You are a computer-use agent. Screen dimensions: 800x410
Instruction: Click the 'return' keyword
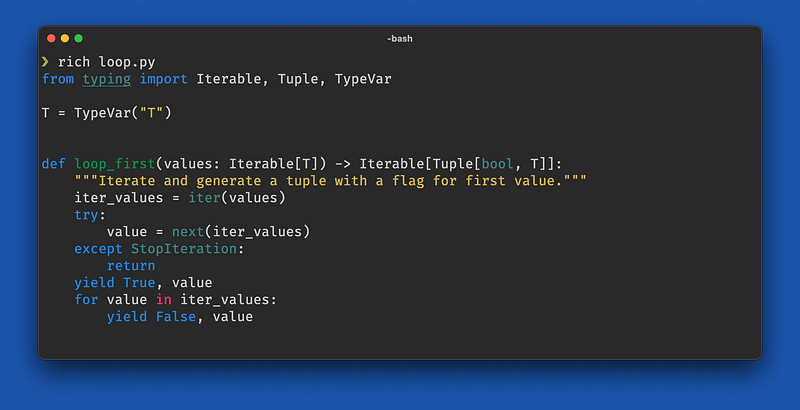coord(131,266)
